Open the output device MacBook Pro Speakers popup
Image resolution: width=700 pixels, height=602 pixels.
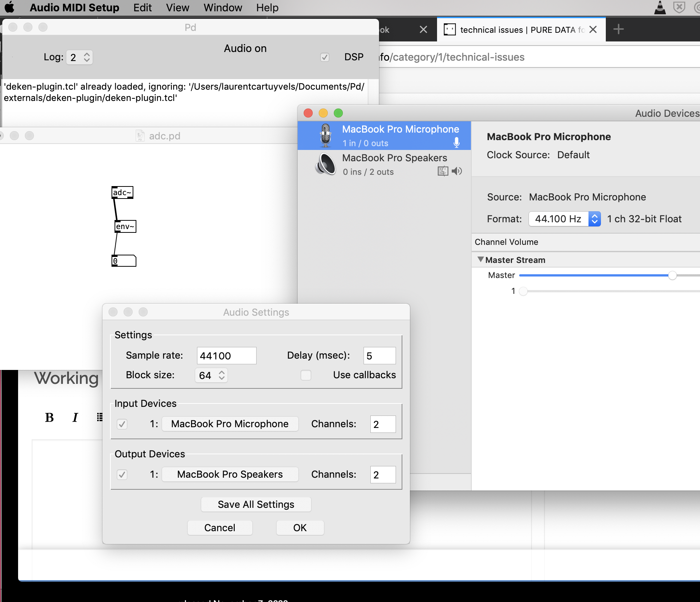tap(230, 474)
